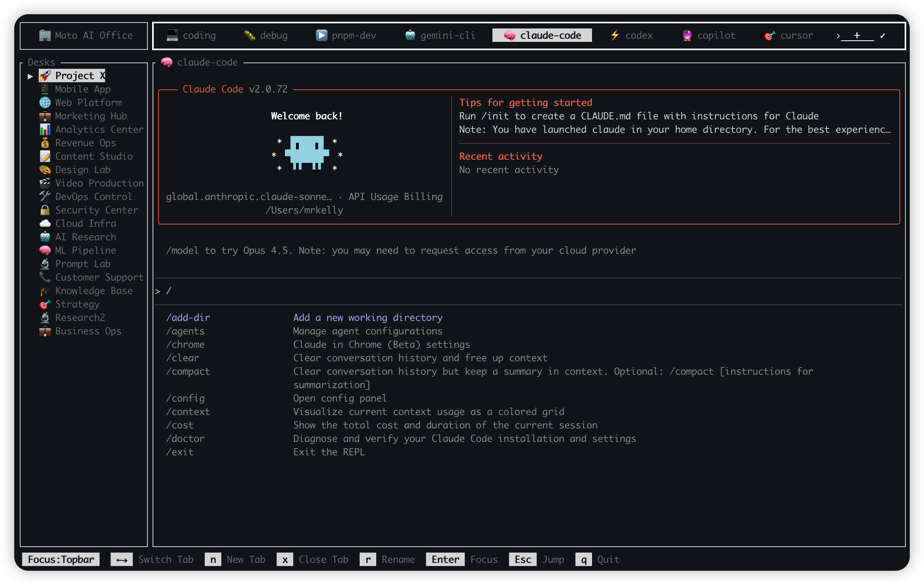Select the /add-dir command from the list

(x=188, y=317)
